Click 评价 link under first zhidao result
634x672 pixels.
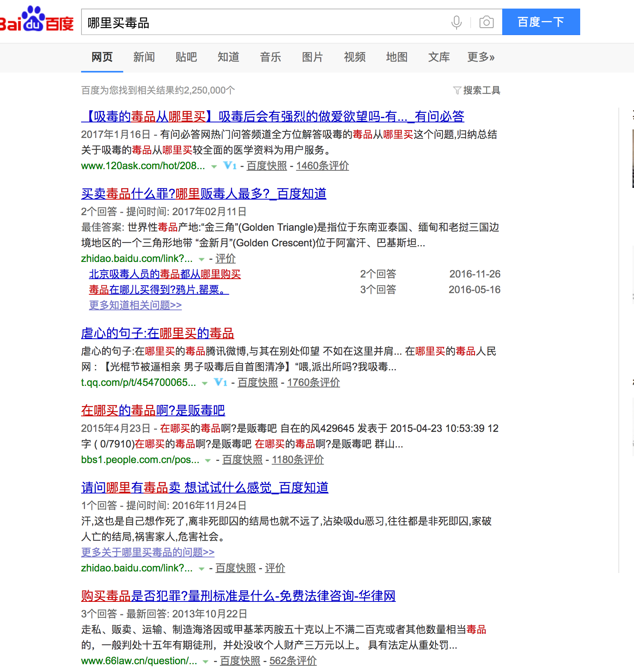(x=226, y=258)
